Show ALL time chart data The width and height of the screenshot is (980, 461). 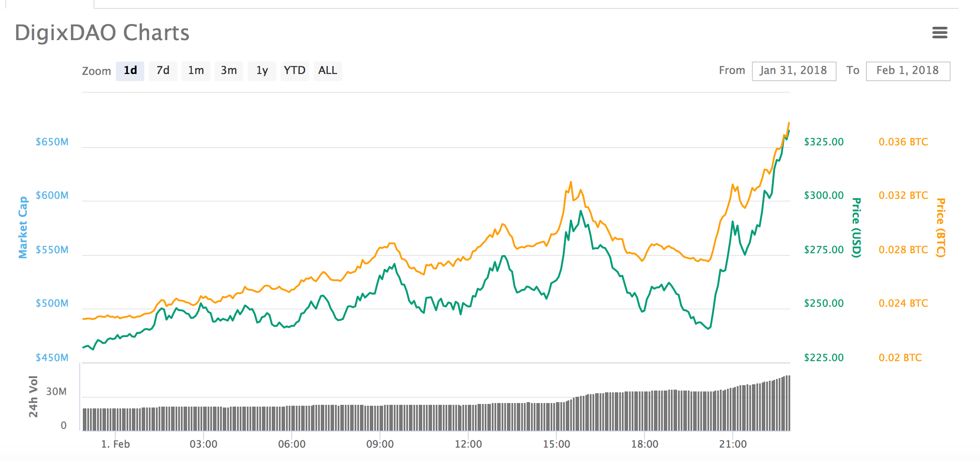[x=328, y=71]
